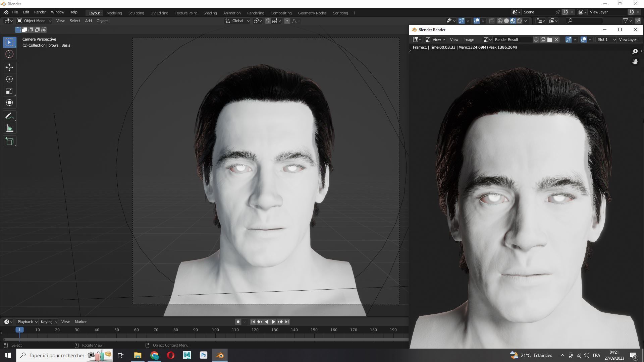Viewport: 644px width, 362px height.
Task: Click new collection icon in outliner header
Action: (x=638, y=21)
